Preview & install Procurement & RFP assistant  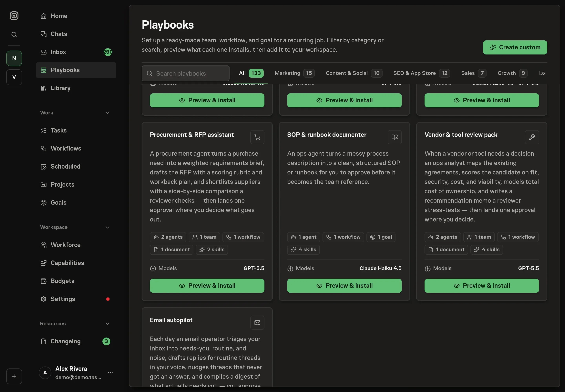[x=207, y=286]
